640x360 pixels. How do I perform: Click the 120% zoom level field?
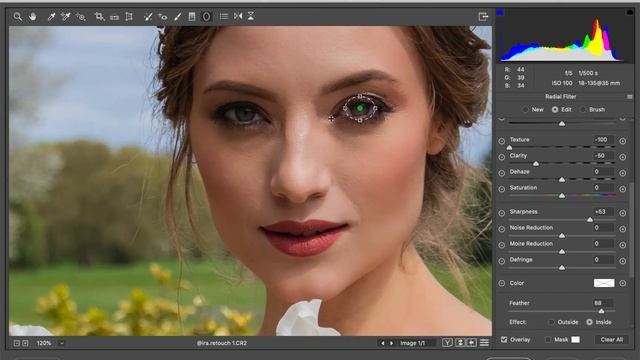tap(44, 343)
